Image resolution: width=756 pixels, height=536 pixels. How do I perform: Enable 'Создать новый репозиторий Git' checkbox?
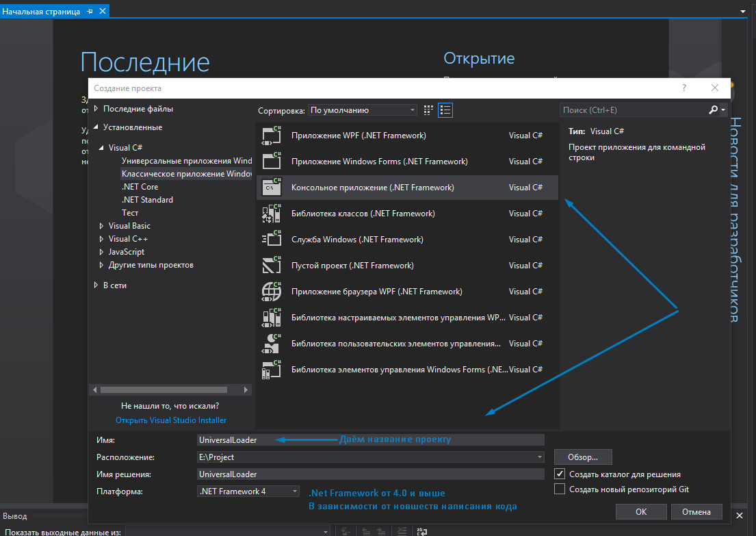[x=560, y=489]
